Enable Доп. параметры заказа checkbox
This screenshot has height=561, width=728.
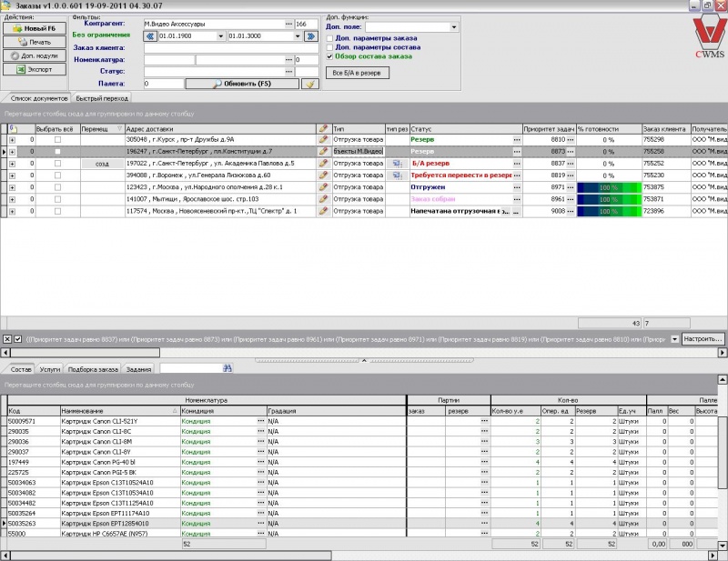(329, 38)
